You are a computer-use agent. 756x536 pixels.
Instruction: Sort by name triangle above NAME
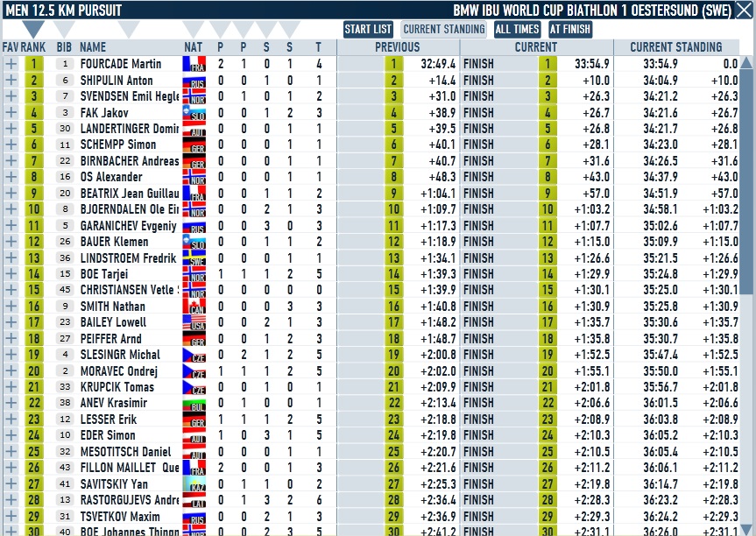pos(128,29)
